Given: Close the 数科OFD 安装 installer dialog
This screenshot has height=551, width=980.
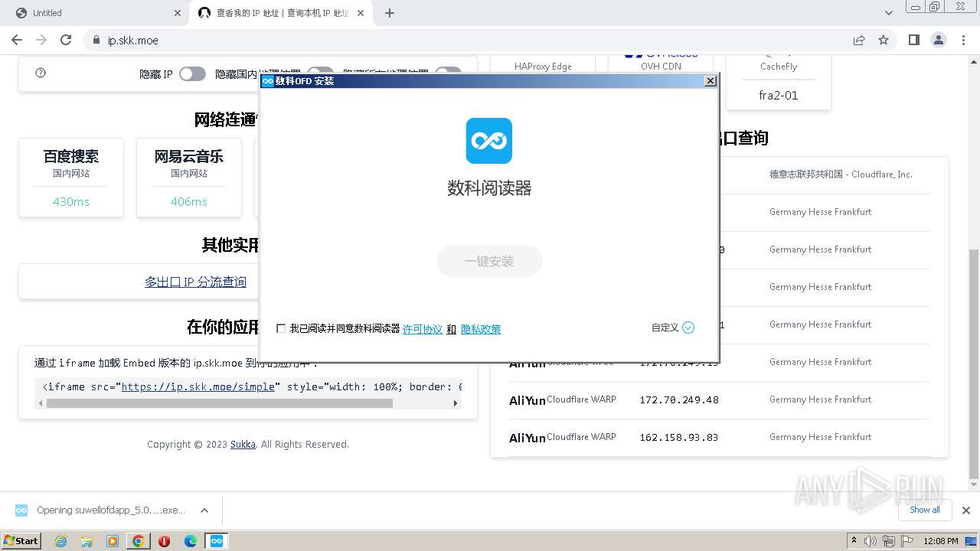Looking at the screenshot, I should tap(710, 80).
